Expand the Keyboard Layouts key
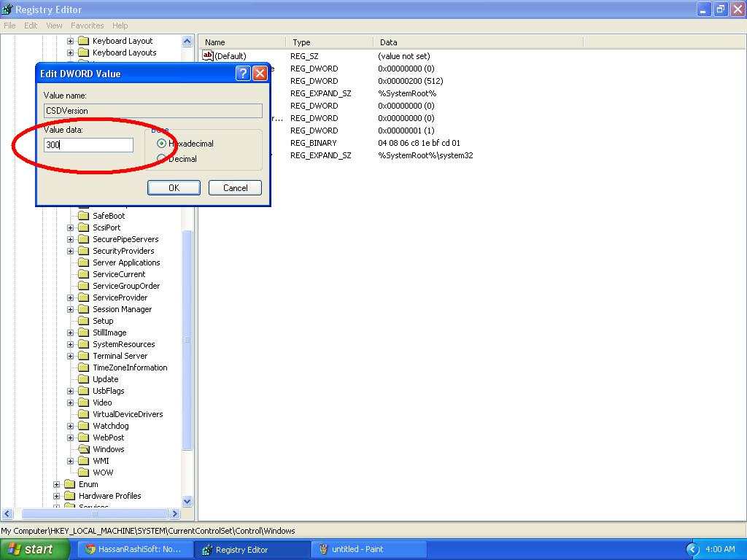747x560 pixels. 71,52
